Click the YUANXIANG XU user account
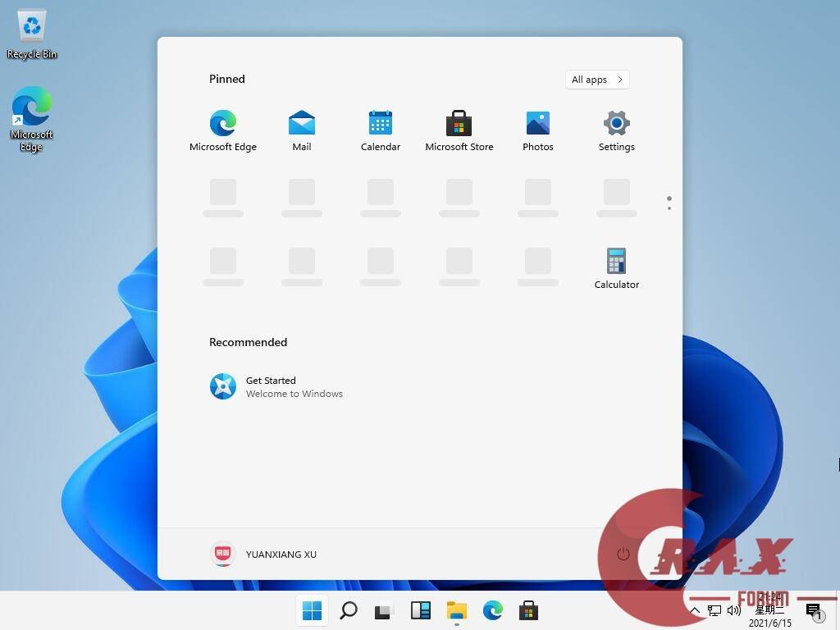The image size is (840, 630). click(x=264, y=554)
